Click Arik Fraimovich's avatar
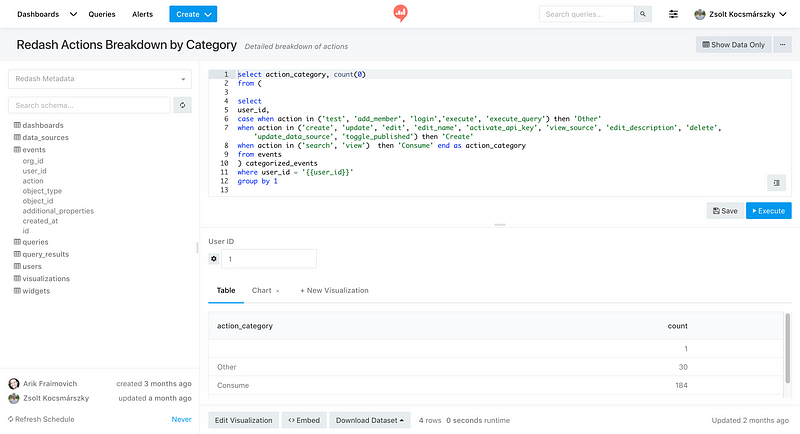800x434 pixels. click(x=14, y=384)
